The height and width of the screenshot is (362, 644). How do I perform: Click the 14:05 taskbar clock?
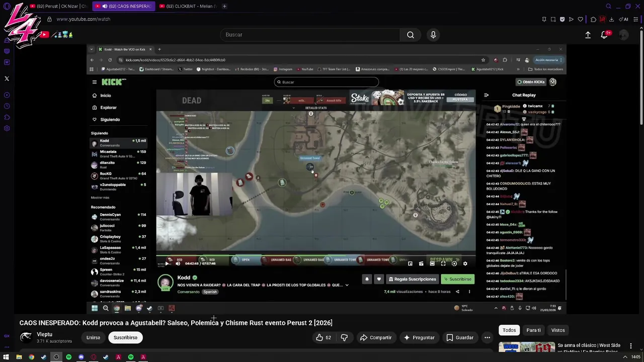(x=636, y=357)
